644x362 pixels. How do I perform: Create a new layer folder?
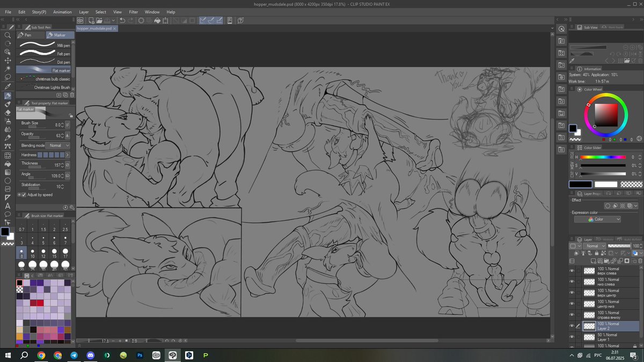click(606, 261)
